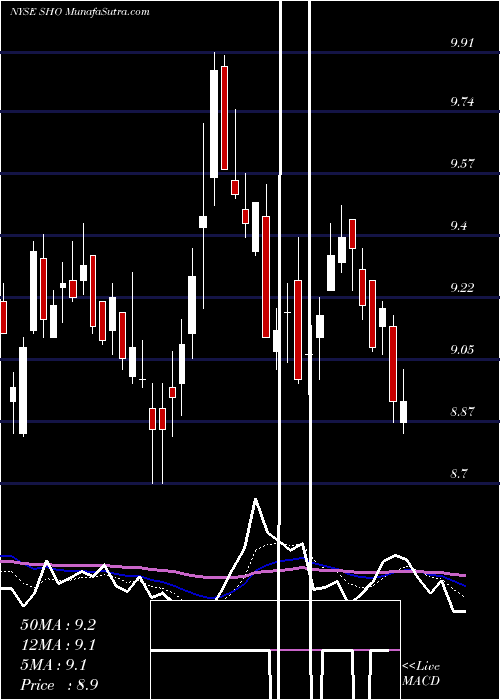Click the NYSE SHO MunafaSutra.com title text

click(x=80, y=12)
